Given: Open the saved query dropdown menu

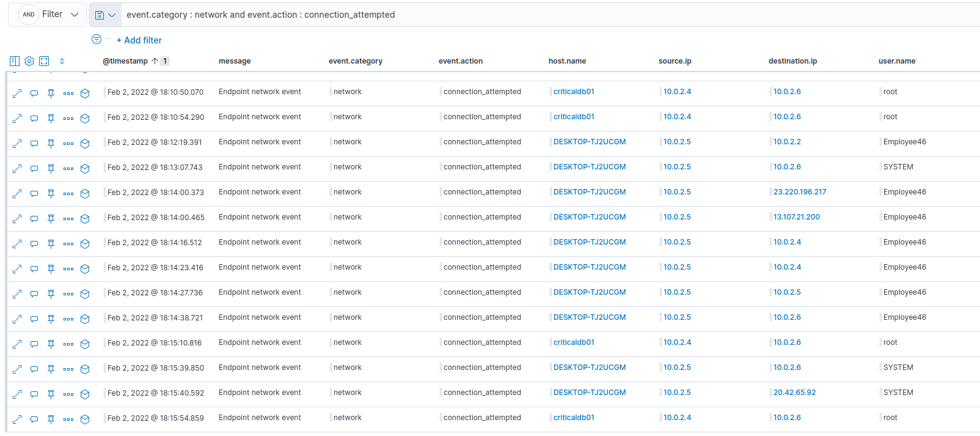Looking at the screenshot, I should pos(105,15).
